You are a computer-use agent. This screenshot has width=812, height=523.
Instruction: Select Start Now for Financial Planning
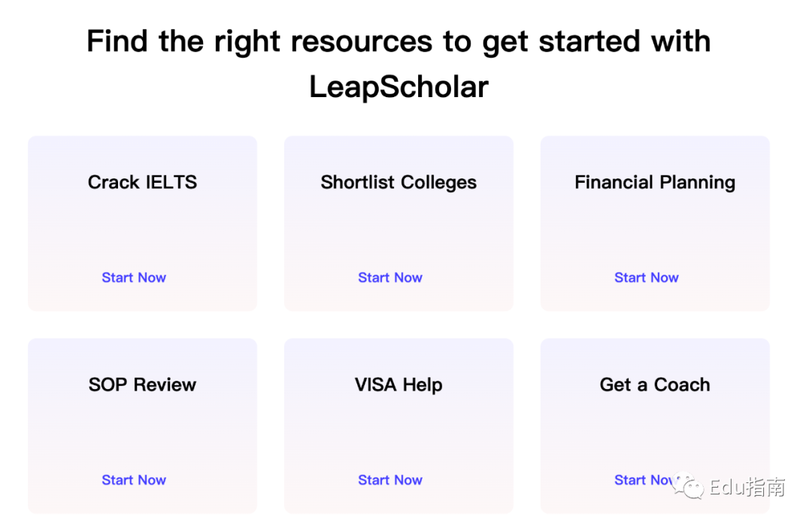pos(647,278)
